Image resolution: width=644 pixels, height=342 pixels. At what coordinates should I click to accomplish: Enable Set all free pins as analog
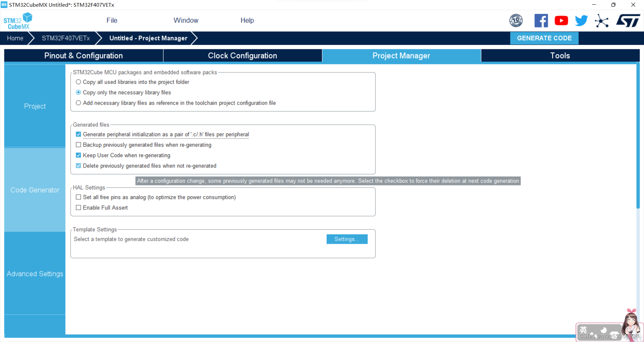[78, 197]
